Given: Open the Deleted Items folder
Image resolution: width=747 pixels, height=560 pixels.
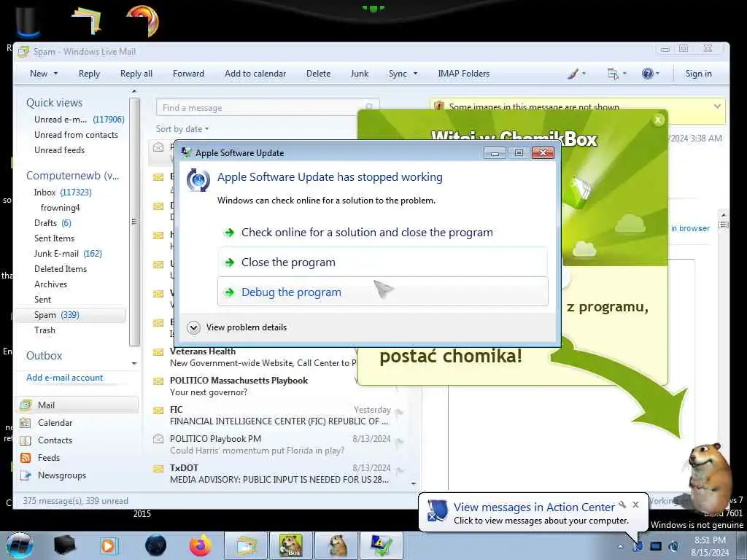Looking at the screenshot, I should point(61,269).
